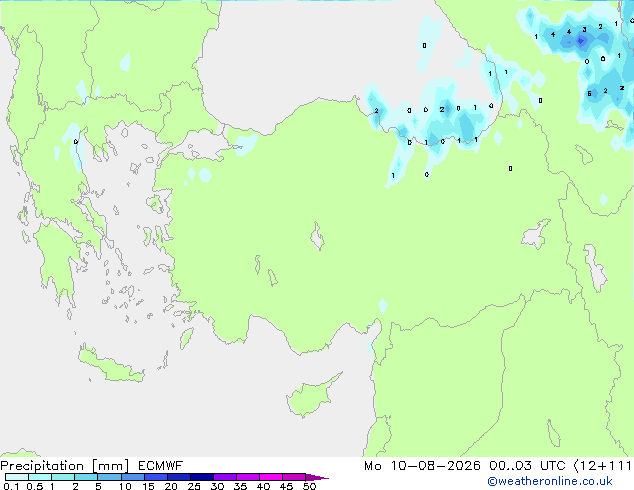Click the 'ECMWF' model label

tap(160, 466)
